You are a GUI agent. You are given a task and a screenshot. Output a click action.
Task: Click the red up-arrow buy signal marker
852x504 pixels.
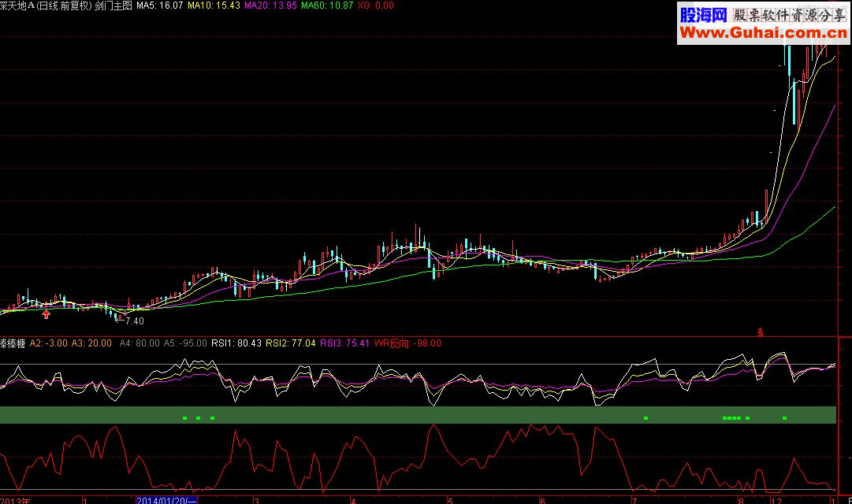point(47,314)
